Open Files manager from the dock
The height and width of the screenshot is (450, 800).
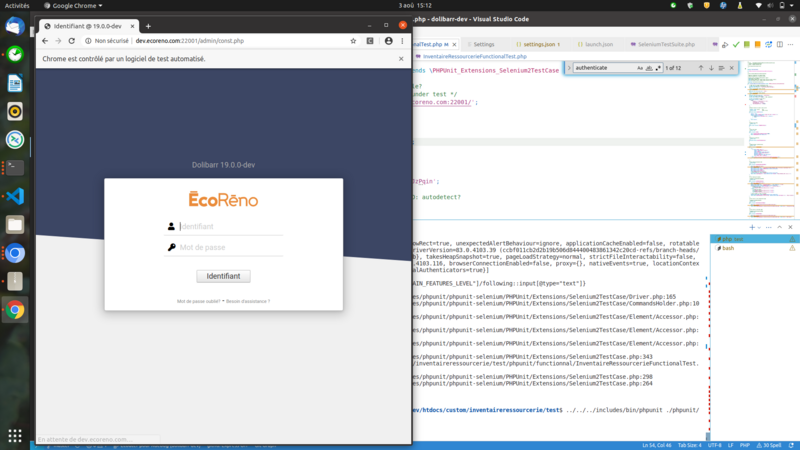point(15,224)
